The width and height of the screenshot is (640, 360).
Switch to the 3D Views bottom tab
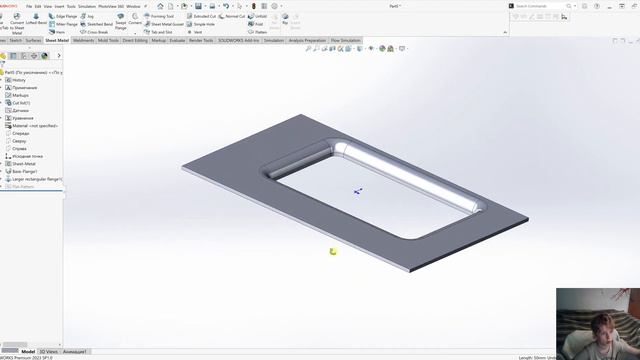49,351
